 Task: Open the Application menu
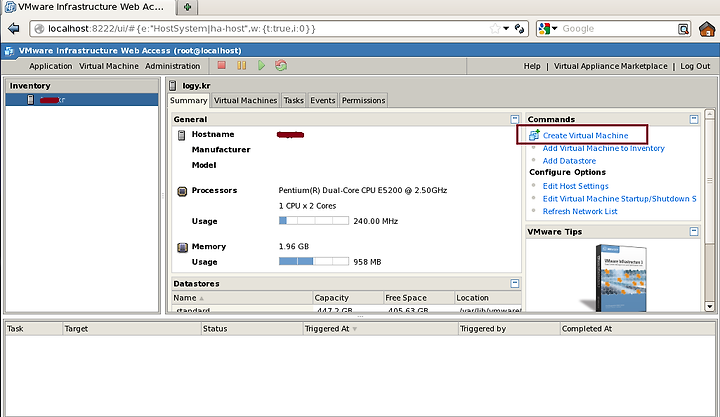pos(51,66)
